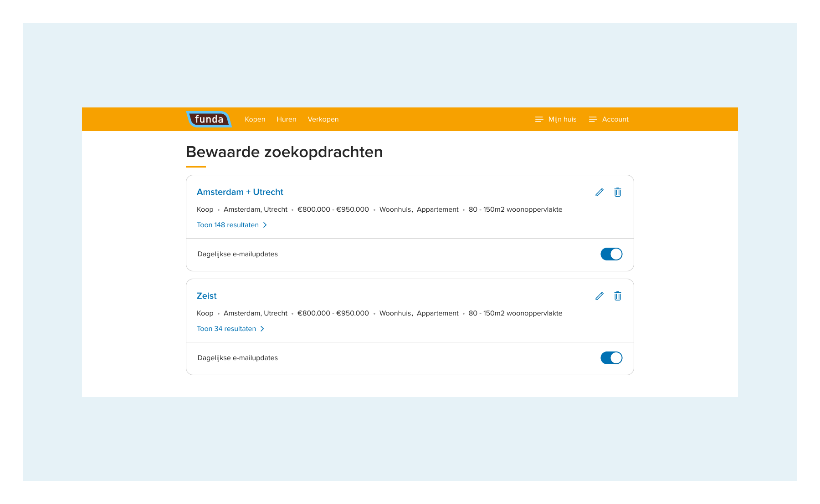
Task: Open the Kopen menu item
Action: point(255,119)
